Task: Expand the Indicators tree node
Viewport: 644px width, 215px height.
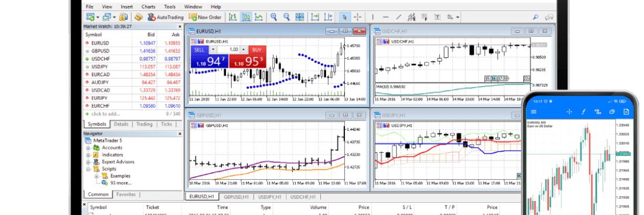Action: click(x=88, y=155)
